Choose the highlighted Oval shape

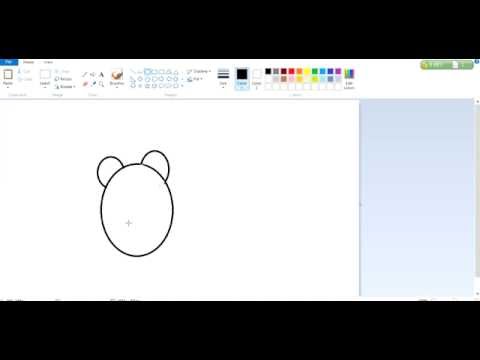147,72
